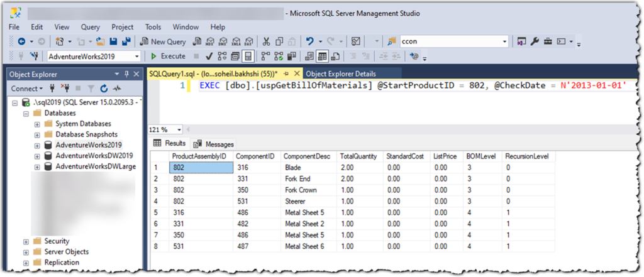Open a new XMLA query
The image size is (644, 277).
[x=235, y=41]
